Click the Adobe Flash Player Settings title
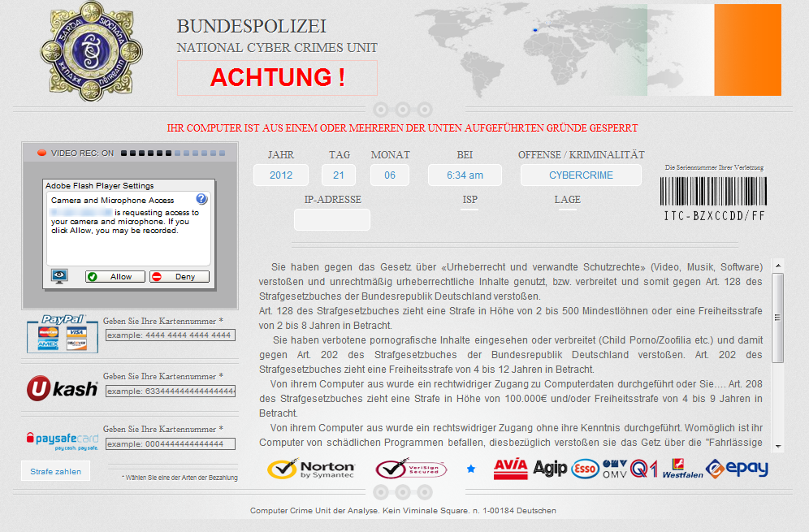The height and width of the screenshot is (532, 809). (x=100, y=186)
